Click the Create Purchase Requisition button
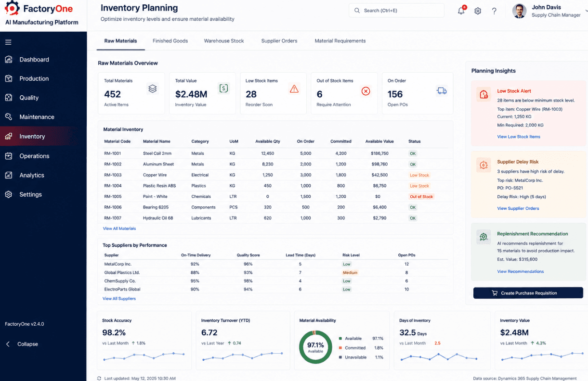The image size is (588, 381). (x=528, y=293)
